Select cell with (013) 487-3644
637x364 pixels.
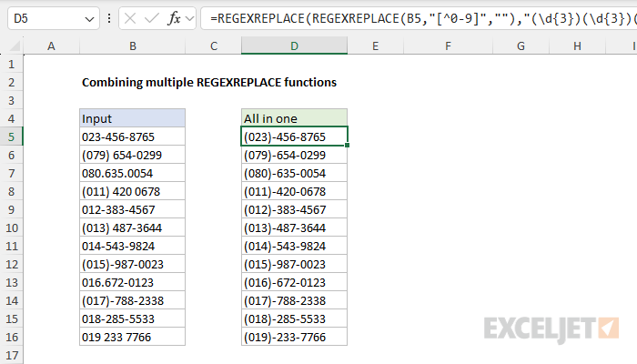click(x=133, y=227)
